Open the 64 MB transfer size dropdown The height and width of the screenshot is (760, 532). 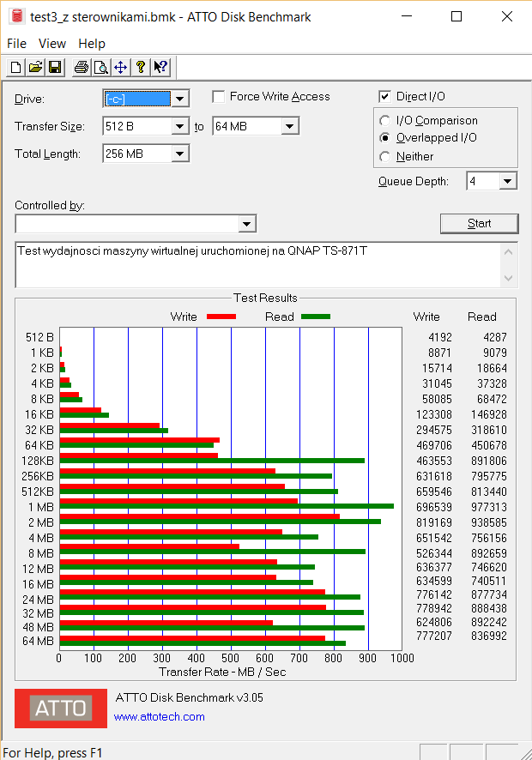(x=289, y=126)
